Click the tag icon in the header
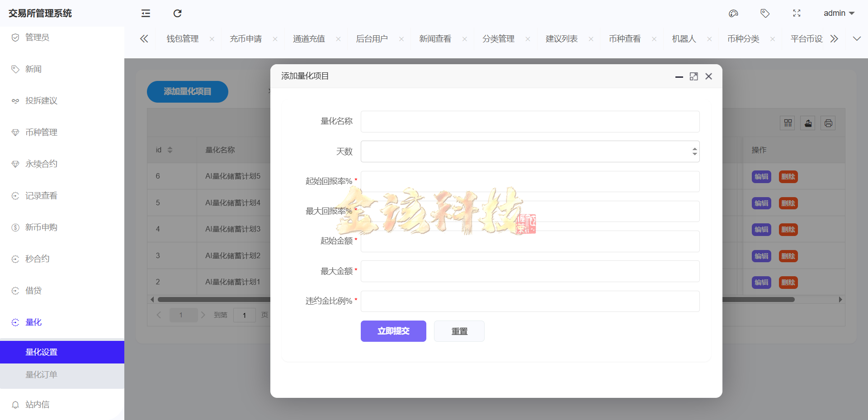This screenshot has height=420, width=868. (x=765, y=13)
